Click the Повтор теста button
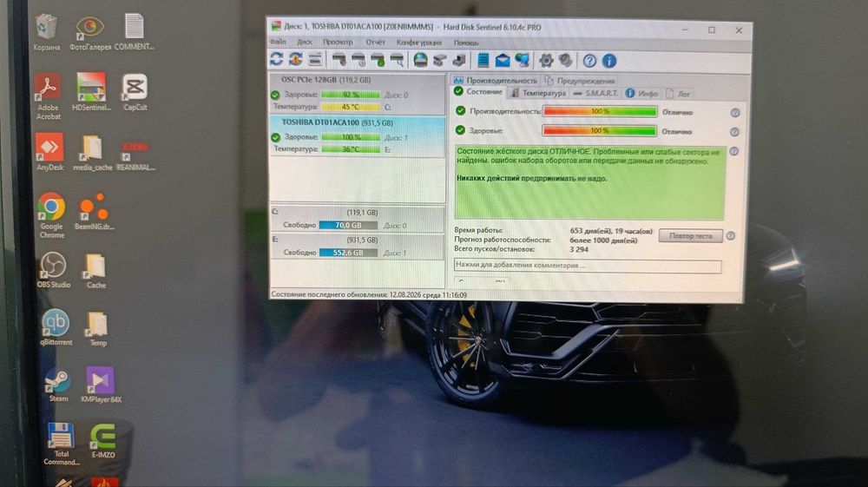Image resolution: width=868 pixels, height=487 pixels. click(690, 236)
